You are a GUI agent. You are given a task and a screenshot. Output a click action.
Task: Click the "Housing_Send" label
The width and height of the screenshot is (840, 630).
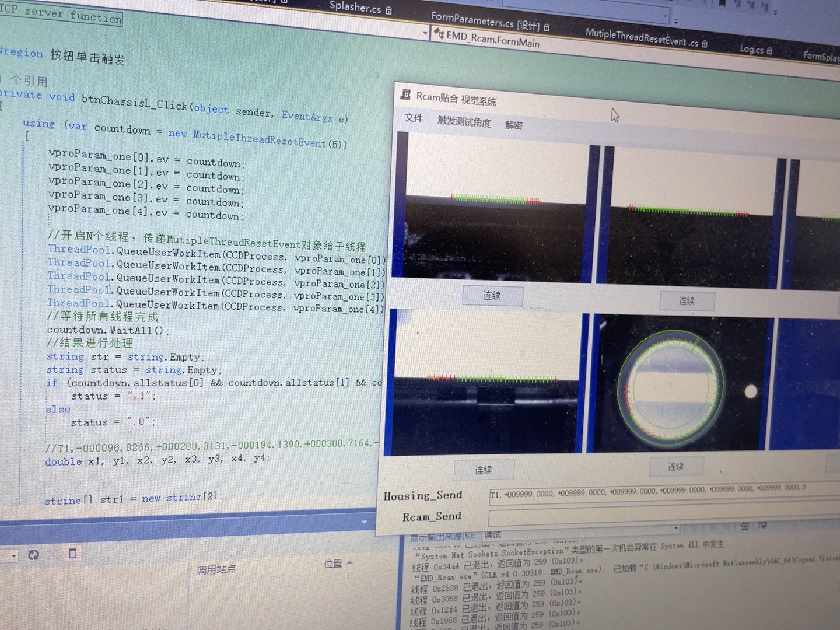pyautogui.click(x=423, y=495)
